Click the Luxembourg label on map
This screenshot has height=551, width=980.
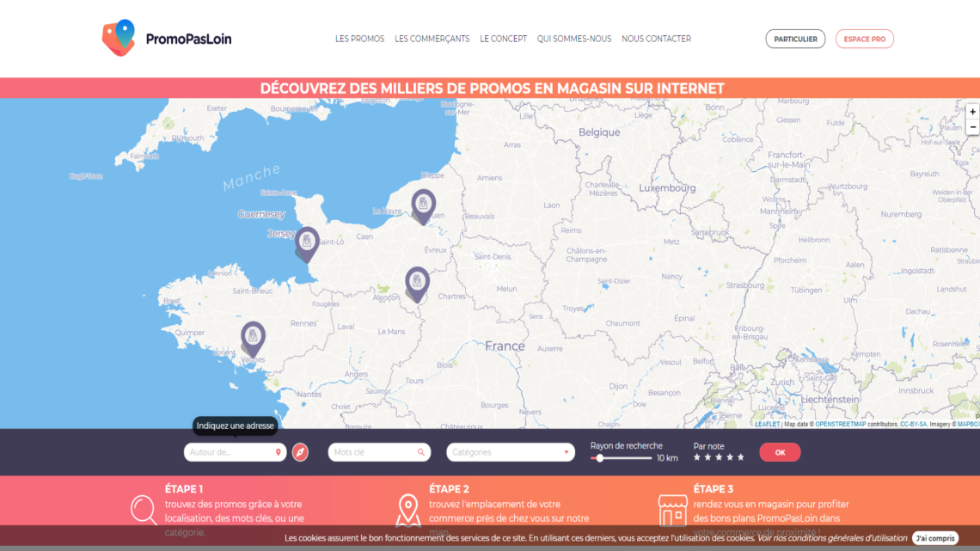coord(667,188)
